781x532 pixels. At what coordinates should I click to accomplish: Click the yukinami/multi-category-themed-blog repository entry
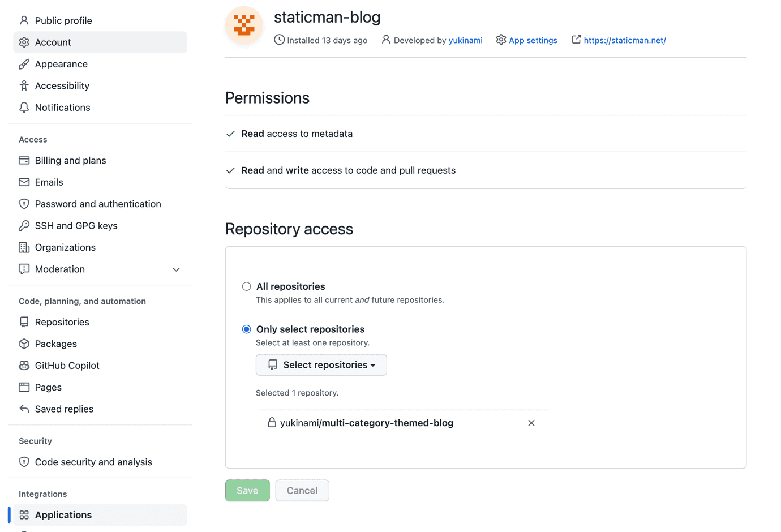tap(366, 423)
